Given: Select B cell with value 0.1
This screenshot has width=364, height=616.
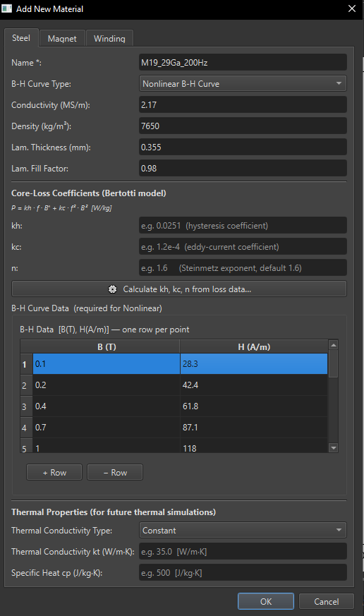Looking at the screenshot, I should [107, 364].
